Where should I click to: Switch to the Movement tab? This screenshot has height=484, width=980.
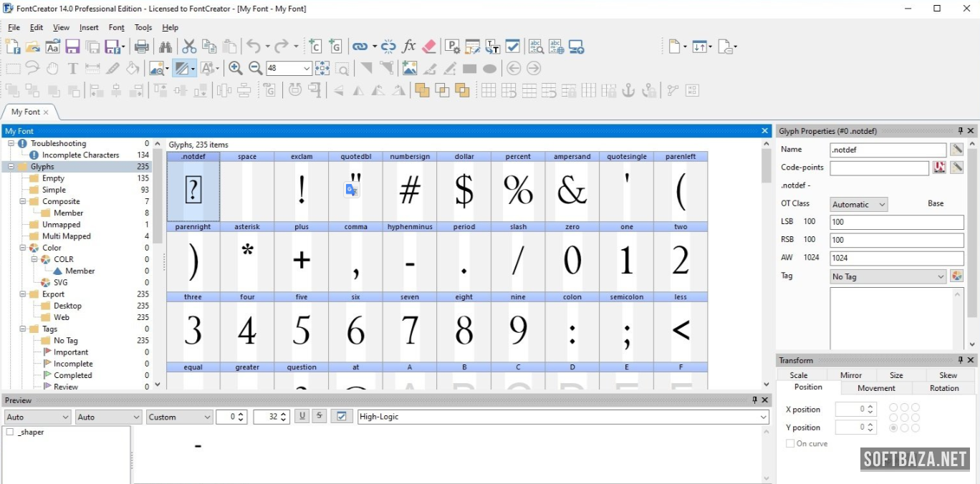tap(876, 388)
